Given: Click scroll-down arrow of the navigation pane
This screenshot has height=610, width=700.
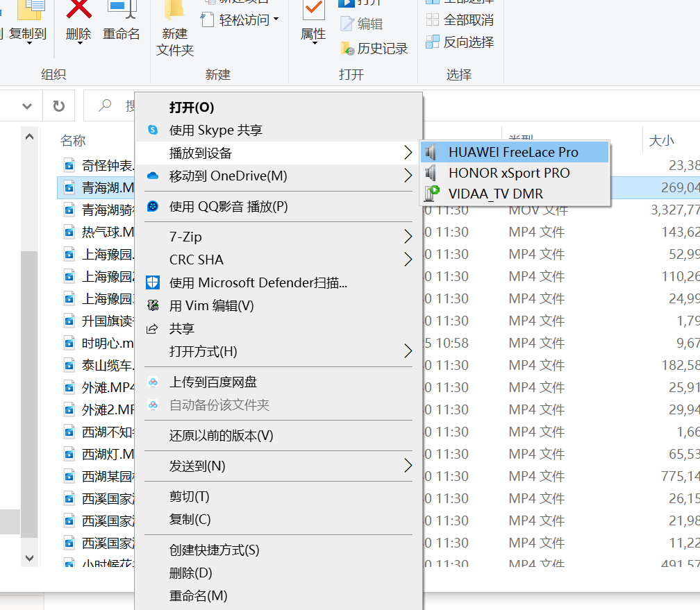Looking at the screenshot, I should pyautogui.click(x=29, y=558).
